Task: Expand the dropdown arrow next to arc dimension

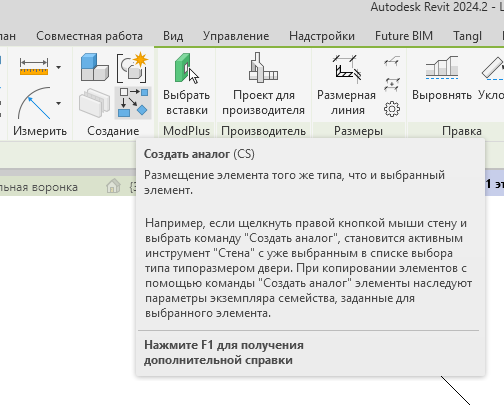Action: [x=59, y=103]
